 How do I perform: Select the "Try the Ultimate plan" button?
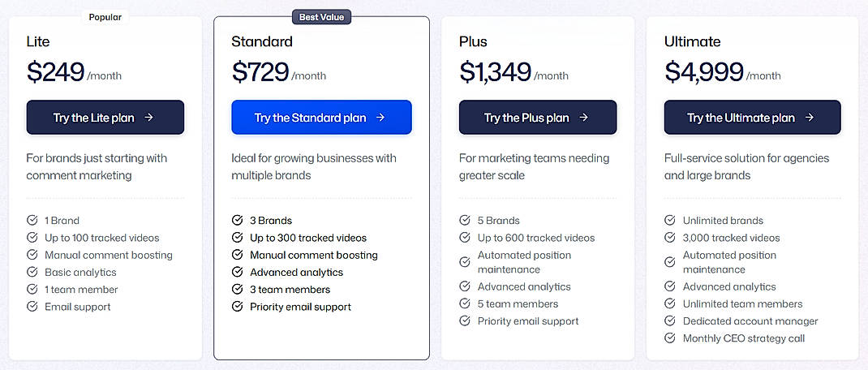[752, 118]
